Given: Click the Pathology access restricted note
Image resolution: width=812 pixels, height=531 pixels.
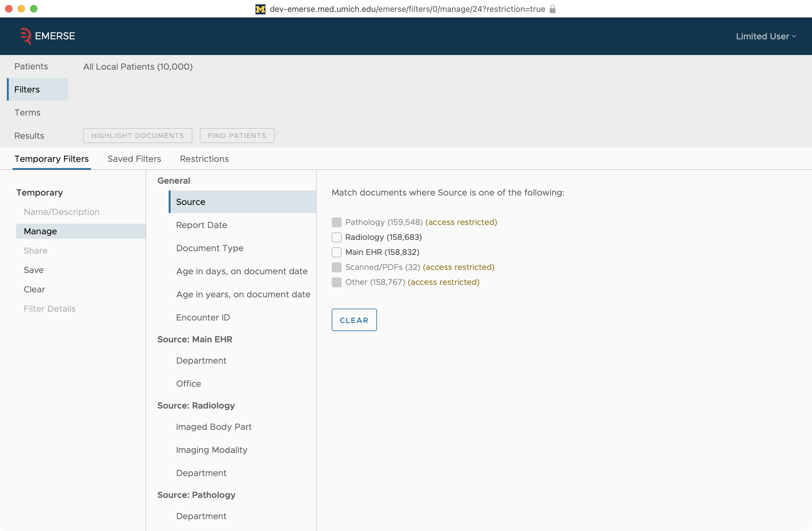Looking at the screenshot, I should 461,222.
